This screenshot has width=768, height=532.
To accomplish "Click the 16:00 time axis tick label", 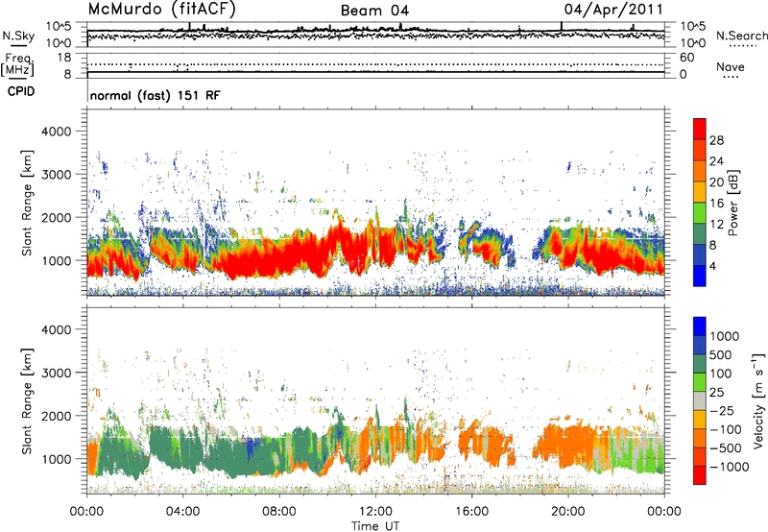I will 471,512.
